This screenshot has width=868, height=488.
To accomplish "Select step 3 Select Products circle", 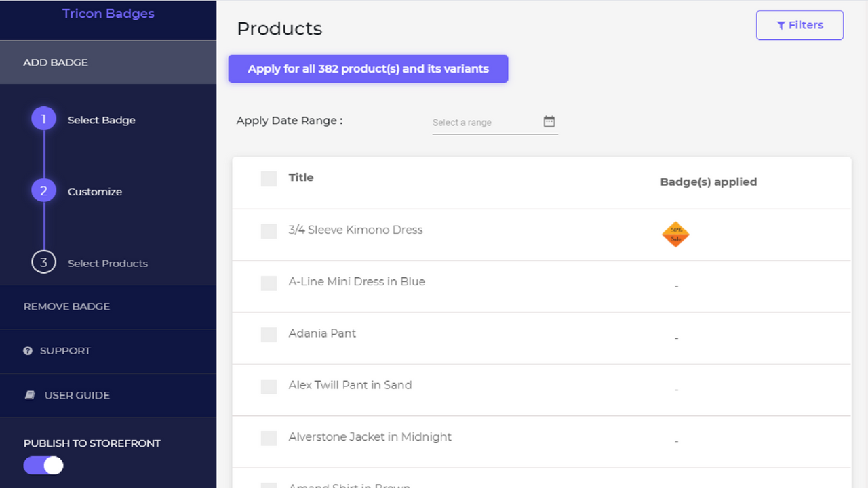I will (43, 263).
